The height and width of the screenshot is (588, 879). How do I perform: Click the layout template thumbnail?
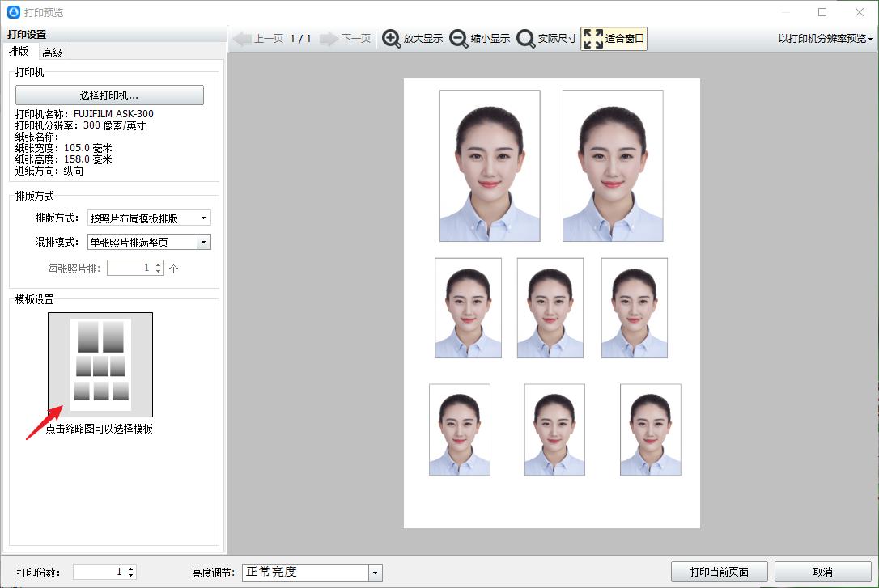point(100,365)
